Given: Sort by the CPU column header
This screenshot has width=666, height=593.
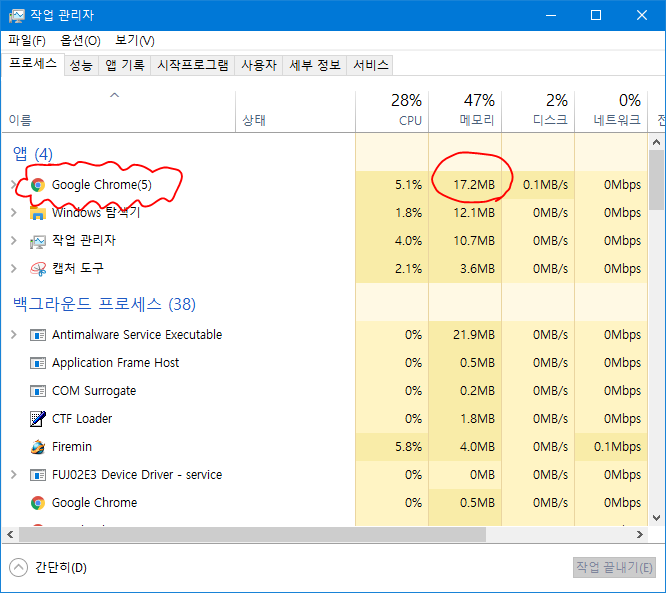Looking at the screenshot, I should coord(392,111).
